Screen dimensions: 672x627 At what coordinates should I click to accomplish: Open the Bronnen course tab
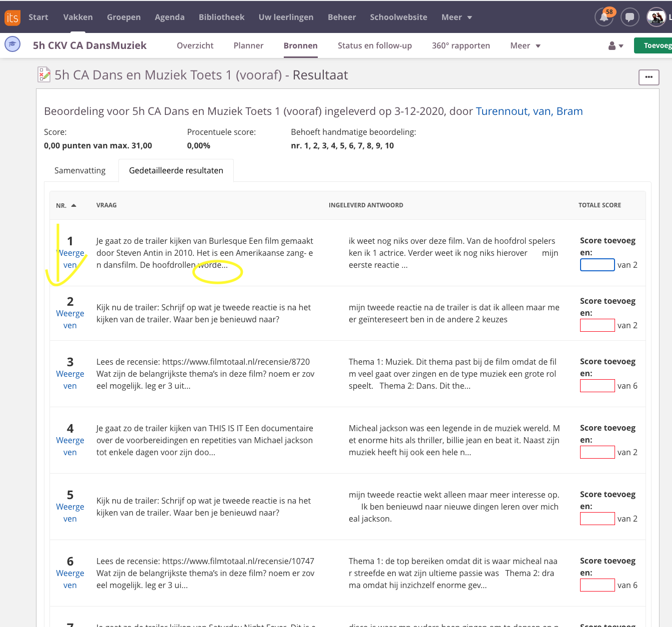(300, 46)
